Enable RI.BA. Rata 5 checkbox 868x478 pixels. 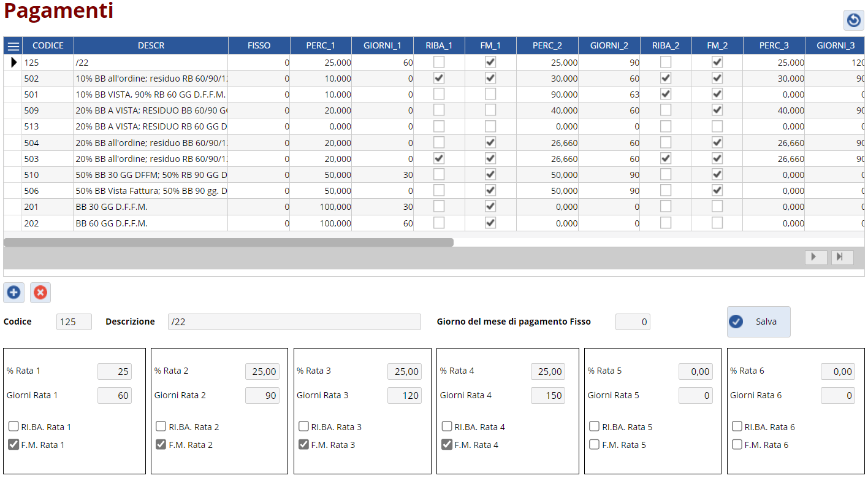coord(594,426)
